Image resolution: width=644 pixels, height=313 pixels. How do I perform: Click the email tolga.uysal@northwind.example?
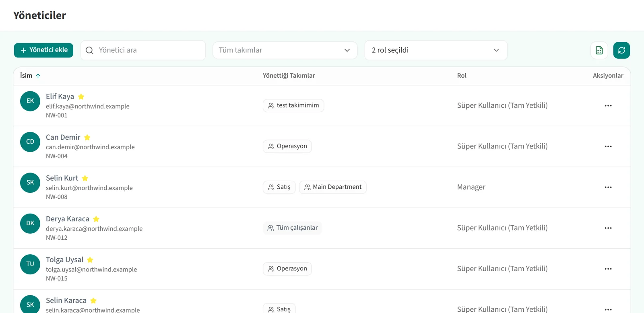pyautogui.click(x=91, y=270)
